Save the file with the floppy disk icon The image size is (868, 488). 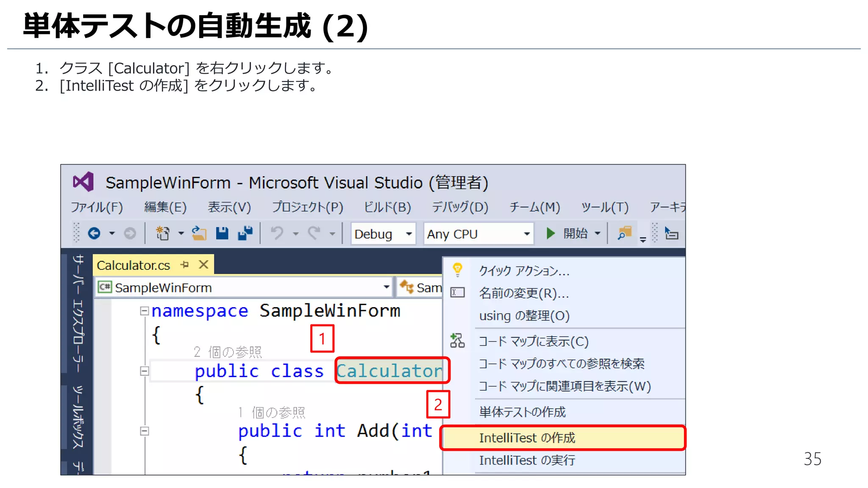[x=222, y=233]
